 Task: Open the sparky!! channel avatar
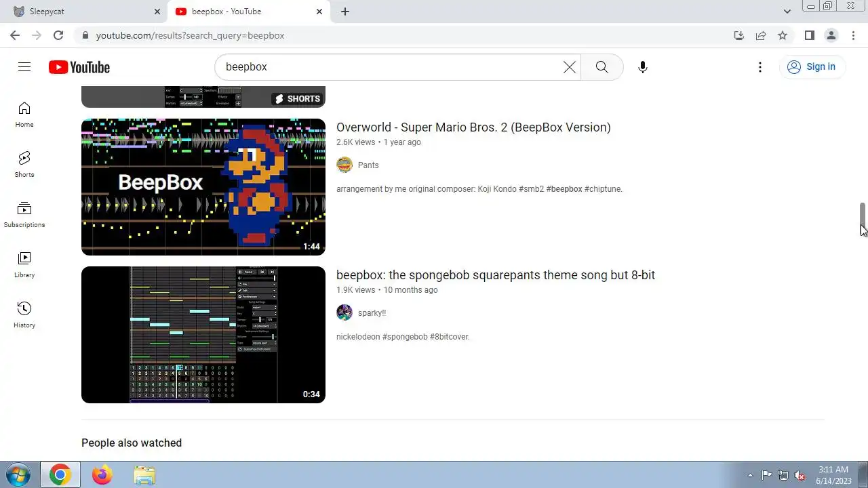344,312
